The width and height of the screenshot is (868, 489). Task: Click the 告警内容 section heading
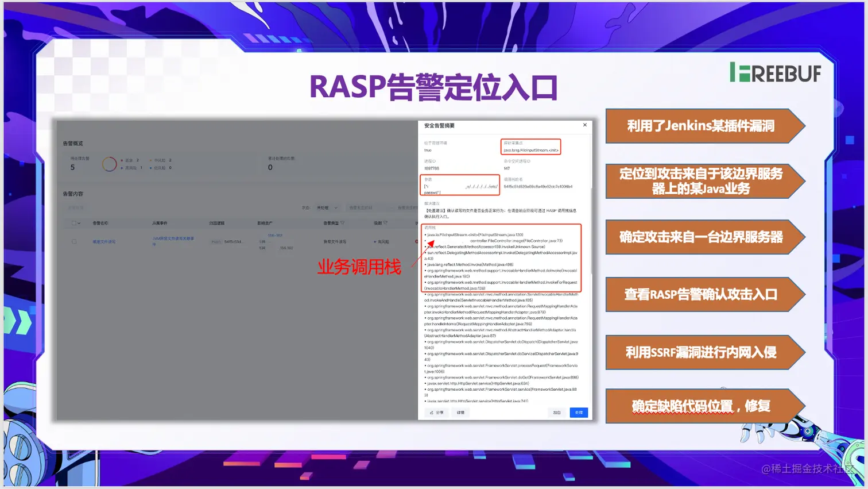pyautogui.click(x=73, y=194)
